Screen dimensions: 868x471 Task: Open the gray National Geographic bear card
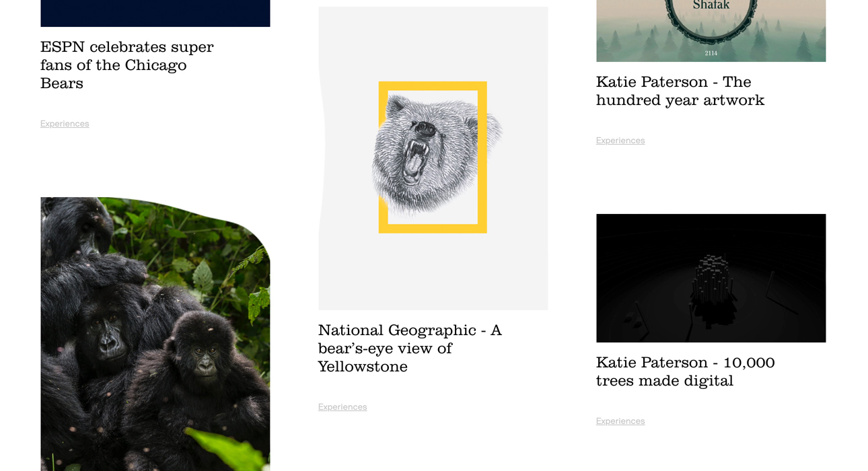pos(433,158)
